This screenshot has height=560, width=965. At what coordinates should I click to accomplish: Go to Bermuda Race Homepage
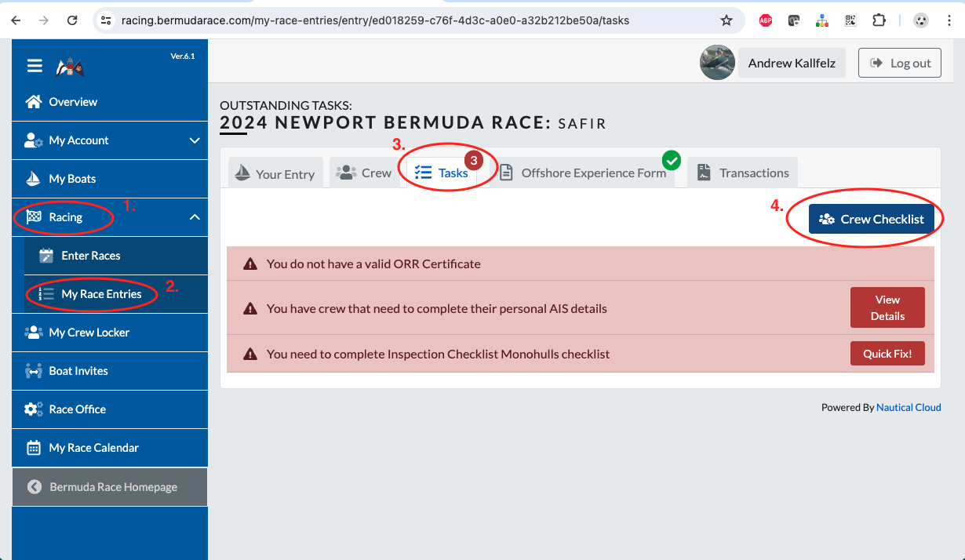[110, 487]
